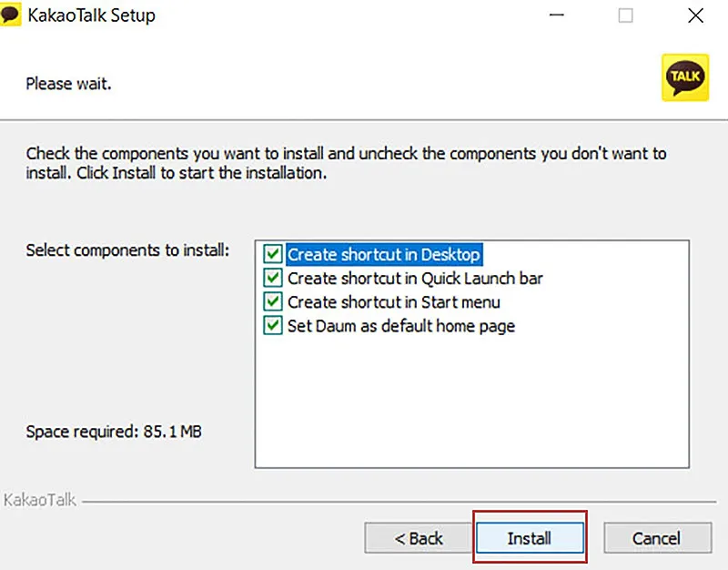Cancel the installation

coord(656,538)
